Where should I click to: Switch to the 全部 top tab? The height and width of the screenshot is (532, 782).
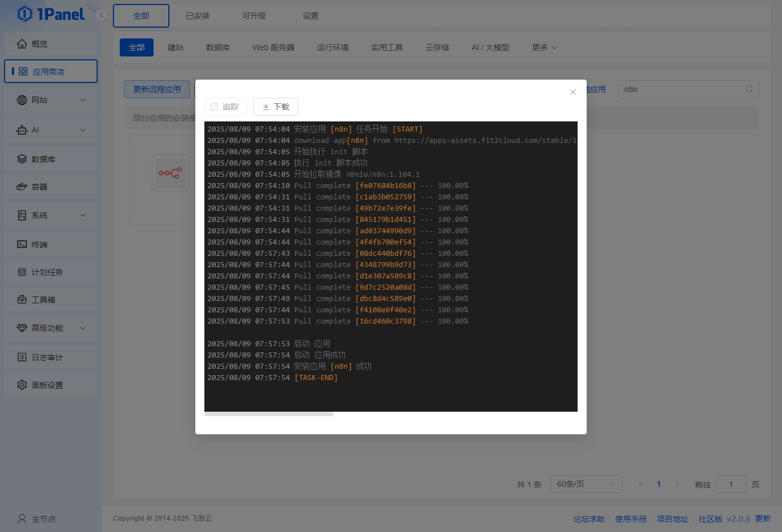(x=141, y=16)
